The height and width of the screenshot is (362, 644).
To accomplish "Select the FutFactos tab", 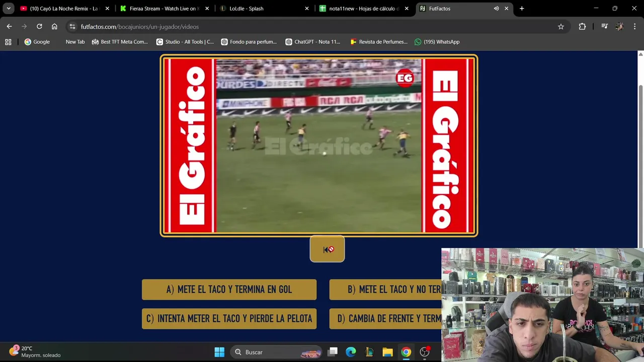I will tap(464, 9).
